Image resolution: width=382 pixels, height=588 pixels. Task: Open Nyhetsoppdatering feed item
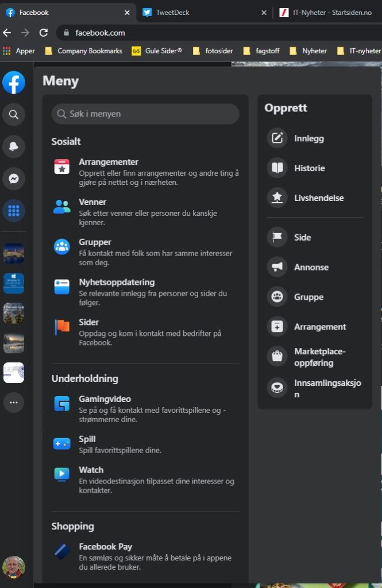coord(117,283)
